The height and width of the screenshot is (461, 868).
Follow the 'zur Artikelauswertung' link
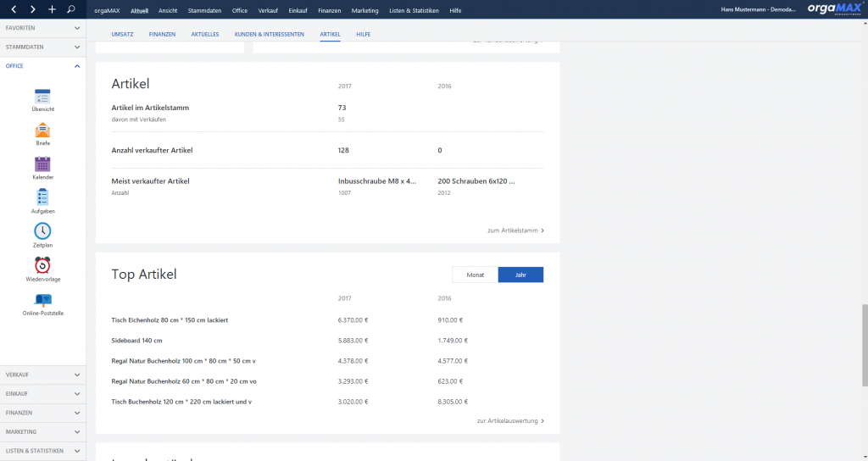tap(510, 420)
